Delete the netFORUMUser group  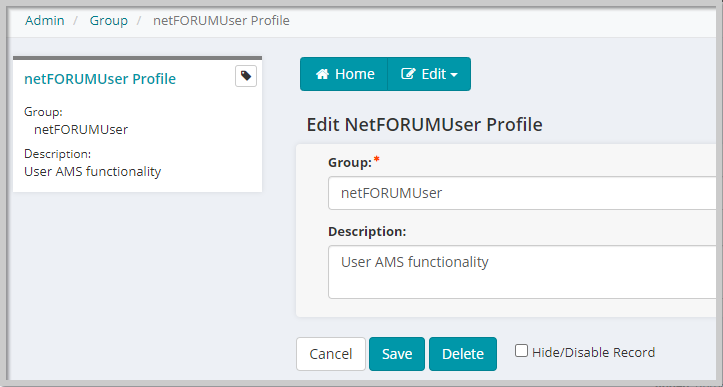(462, 354)
